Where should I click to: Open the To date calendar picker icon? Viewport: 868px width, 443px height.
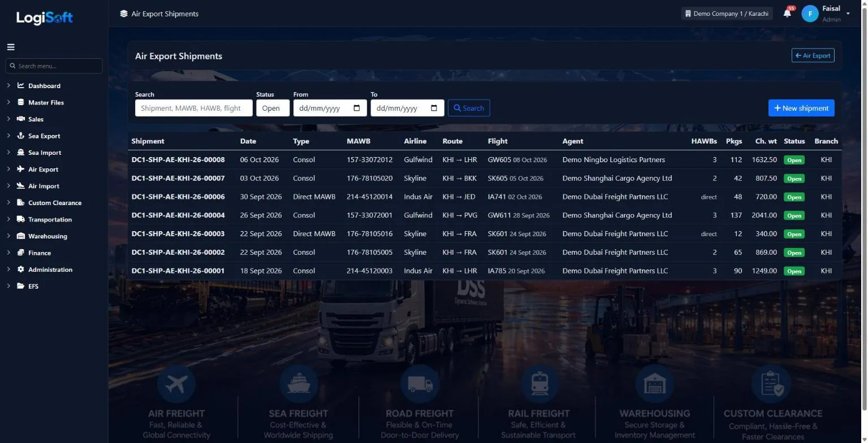point(434,108)
